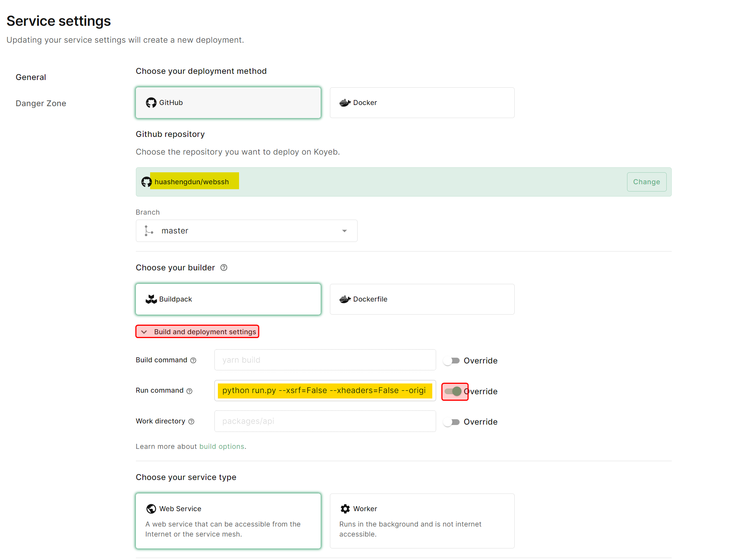This screenshot has height=560, width=741.
Task: Click help icon next to Choose your builder
Action: (224, 268)
